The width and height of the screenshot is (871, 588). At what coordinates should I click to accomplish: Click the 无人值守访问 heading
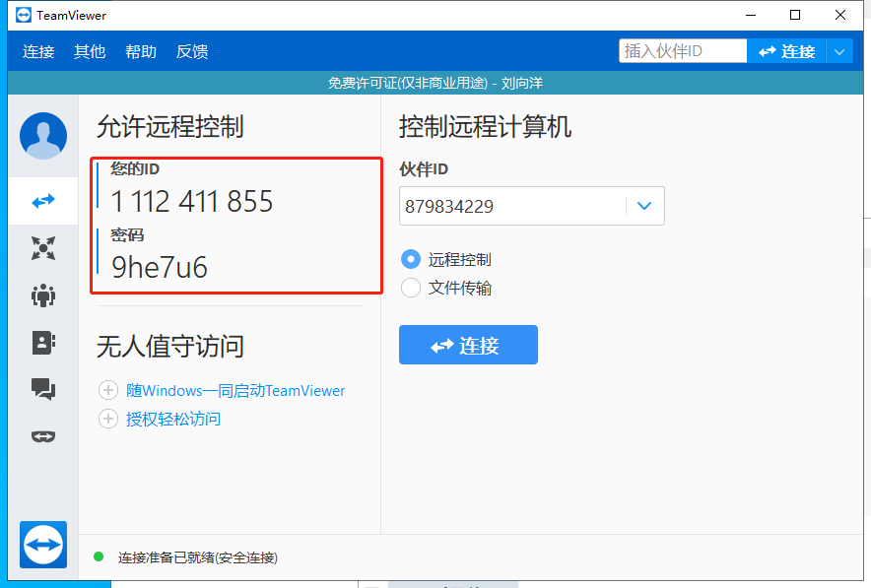coord(170,347)
